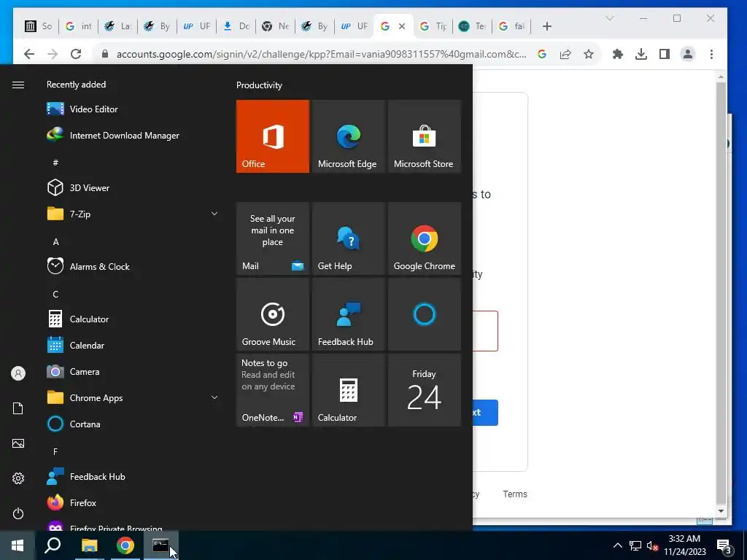
Task: Bookmark this page with the star
Action: click(589, 54)
